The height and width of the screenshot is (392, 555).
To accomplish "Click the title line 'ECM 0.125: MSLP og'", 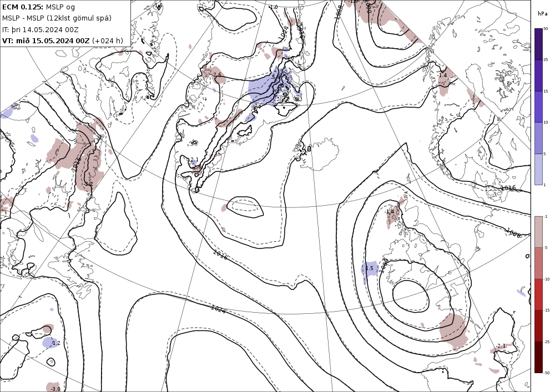I will tap(38, 7).
